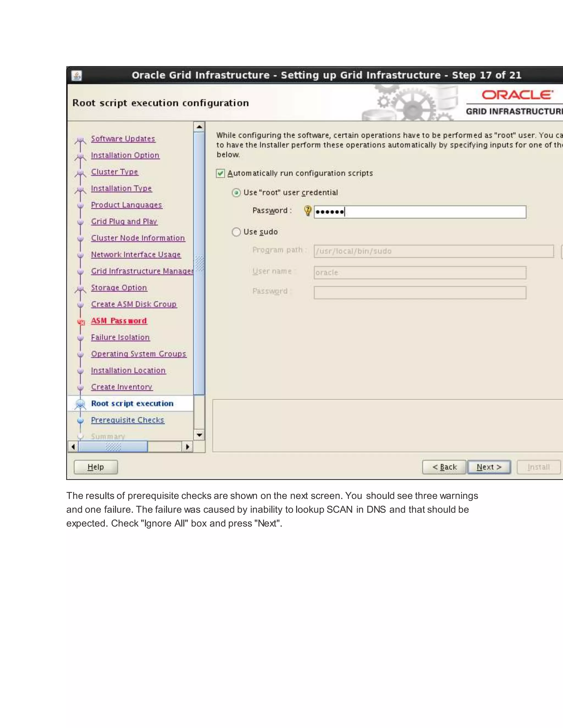Select Root script execution step
The image size is (563, 728).
click(132, 404)
